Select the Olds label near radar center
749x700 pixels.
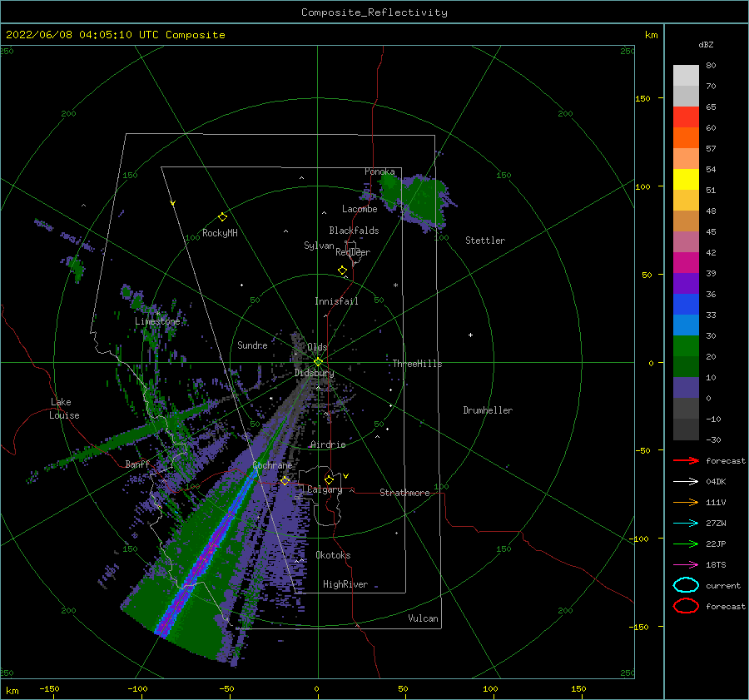point(317,347)
